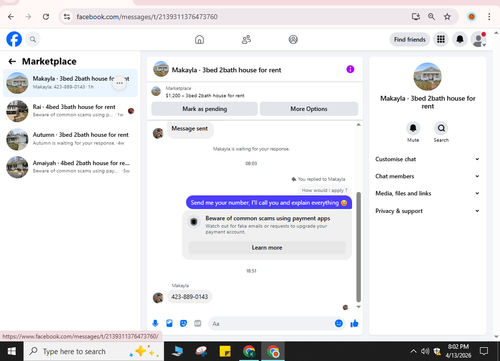Open site information icon in address bar

pyautogui.click(x=67, y=17)
